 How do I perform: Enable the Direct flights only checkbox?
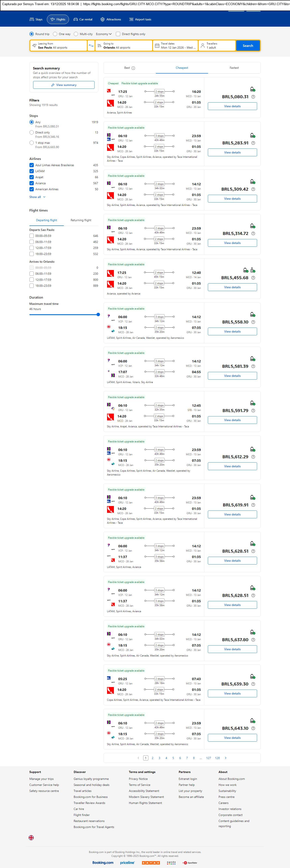click(x=118, y=34)
